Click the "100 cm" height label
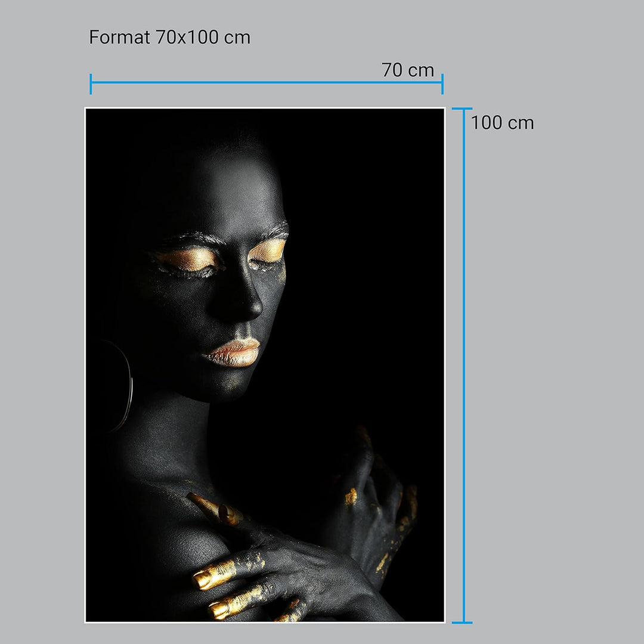This screenshot has height=644, width=644. coord(502,123)
